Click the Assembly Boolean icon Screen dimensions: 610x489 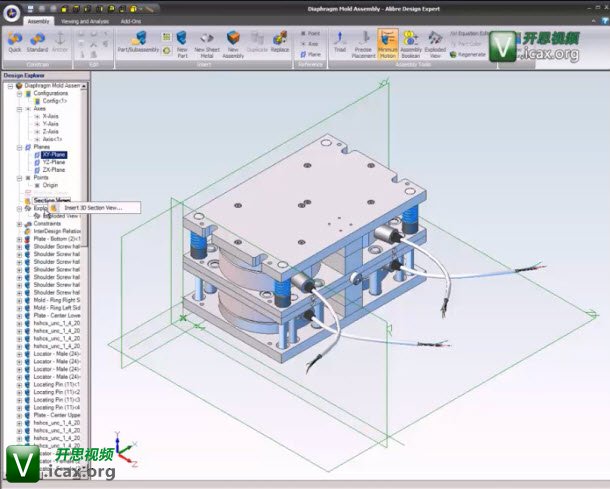click(411, 40)
